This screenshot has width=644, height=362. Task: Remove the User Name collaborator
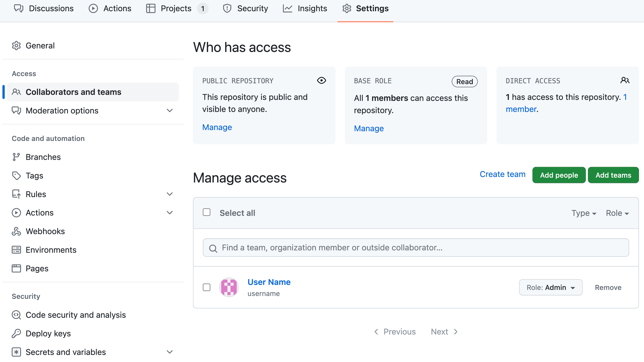[608, 287]
